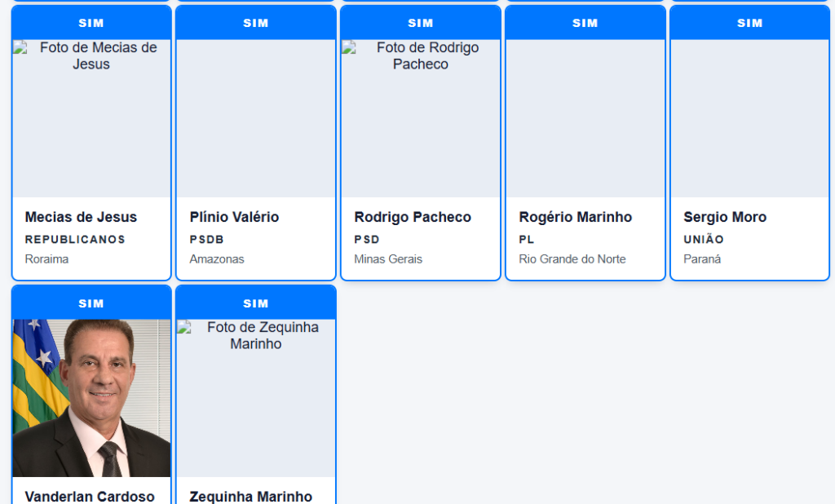This screenshot has width=835, height=504.
Task: Click the Minas Gerais state text
Action: (388, 259)
